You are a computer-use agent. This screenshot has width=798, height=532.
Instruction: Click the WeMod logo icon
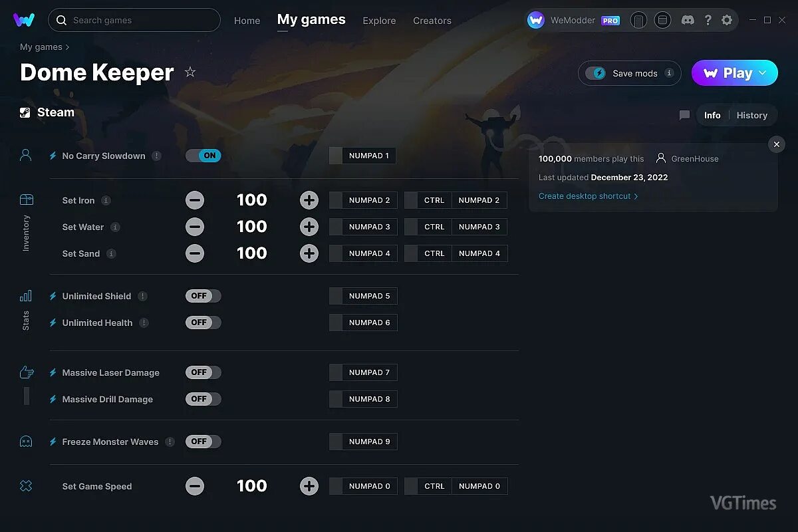point(24,20)
